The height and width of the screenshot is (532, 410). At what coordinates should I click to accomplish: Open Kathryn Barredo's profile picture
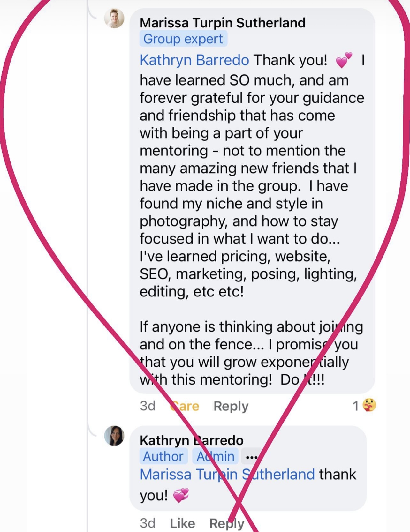coord(114,436)
